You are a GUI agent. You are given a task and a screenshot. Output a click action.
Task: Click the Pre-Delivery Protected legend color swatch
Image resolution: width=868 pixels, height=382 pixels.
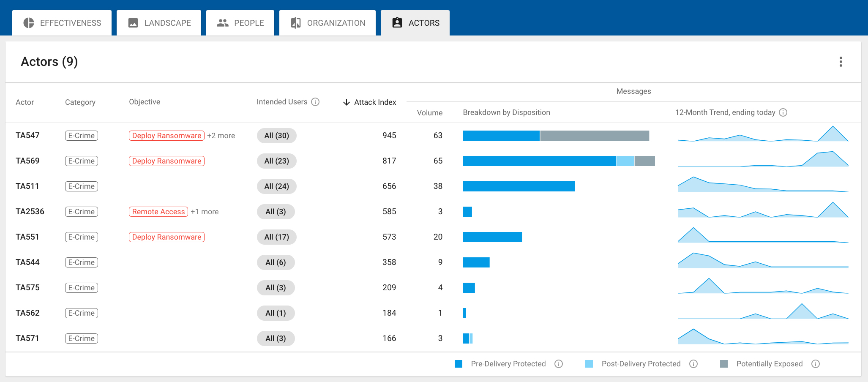pyautogui.click(x=459, y=364)
